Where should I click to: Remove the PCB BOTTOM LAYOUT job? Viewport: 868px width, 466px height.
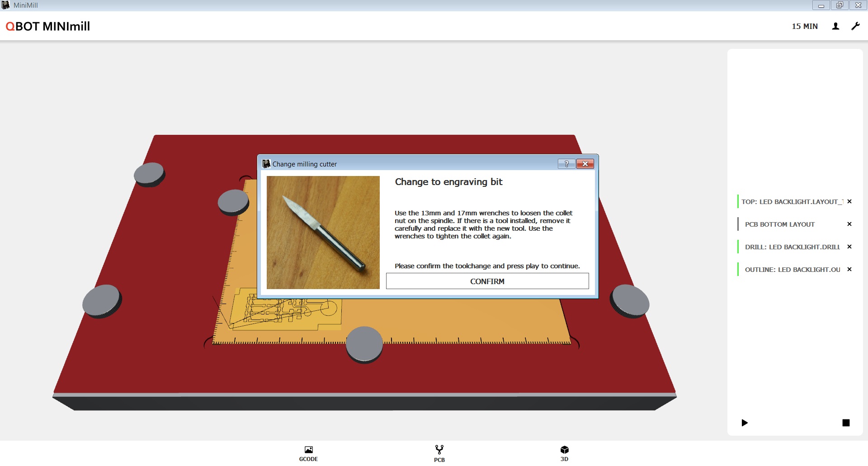(849, 224)
